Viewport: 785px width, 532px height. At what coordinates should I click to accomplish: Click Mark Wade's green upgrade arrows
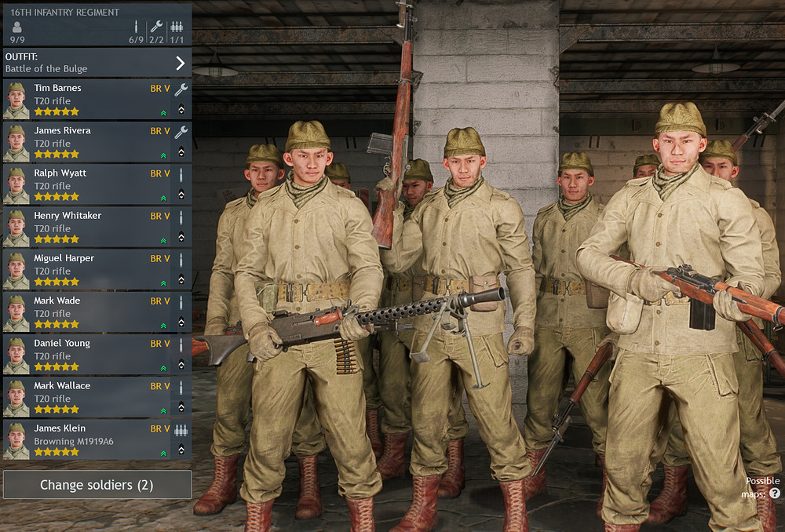point(164,326)
